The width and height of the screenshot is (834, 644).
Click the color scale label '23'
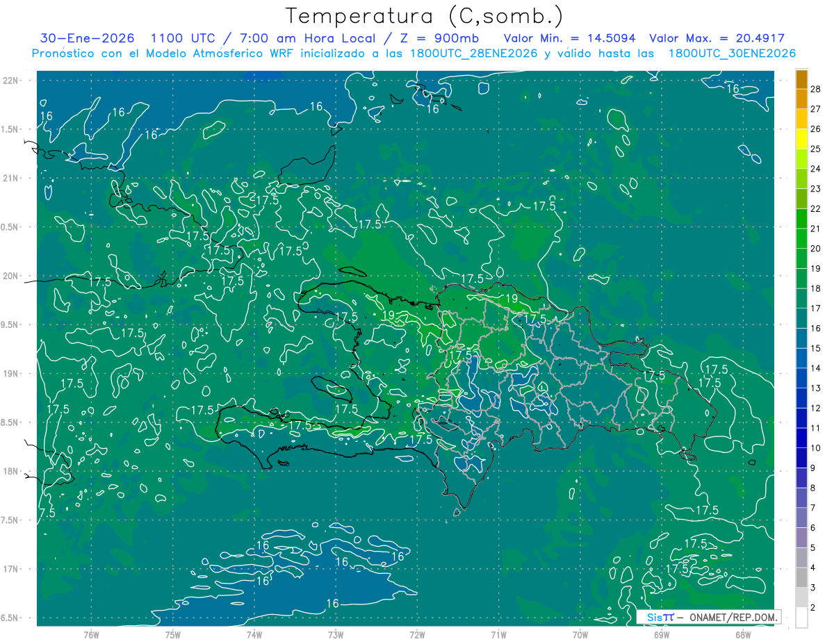[815, 188]
